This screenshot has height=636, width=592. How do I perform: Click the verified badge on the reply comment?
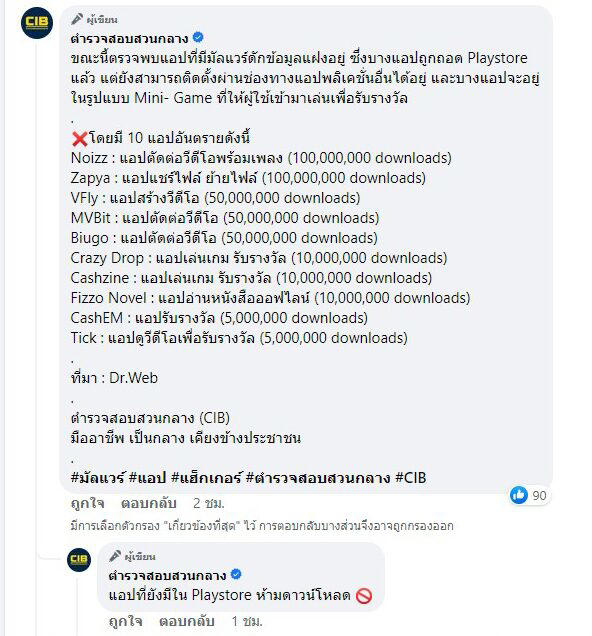pyautogui.click(x=236, y=574)
